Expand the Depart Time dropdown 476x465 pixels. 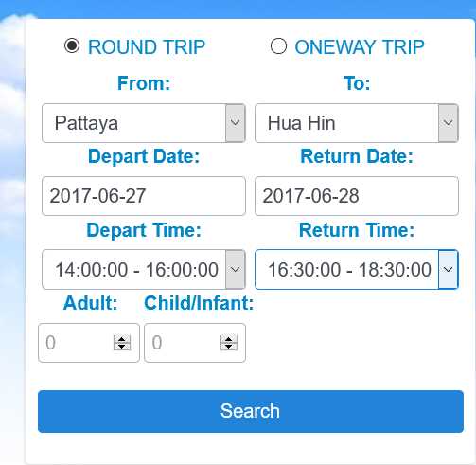pos(144,270)
